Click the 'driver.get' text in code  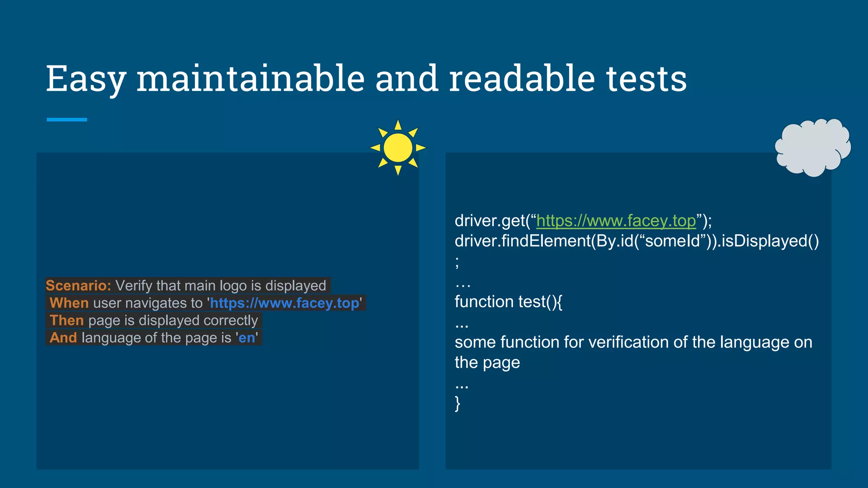(490, 221)
